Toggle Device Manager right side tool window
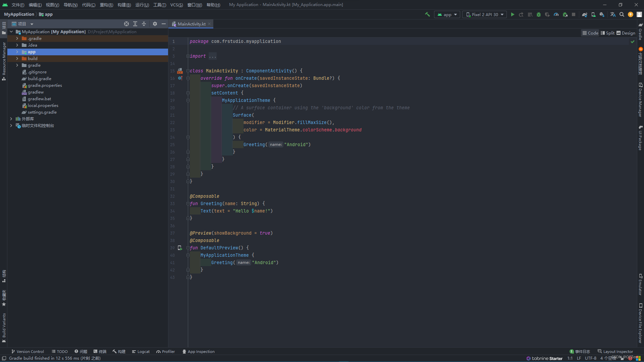Image resolution: width=644 pixels, height=362 pixels. [x=640, y=100]
